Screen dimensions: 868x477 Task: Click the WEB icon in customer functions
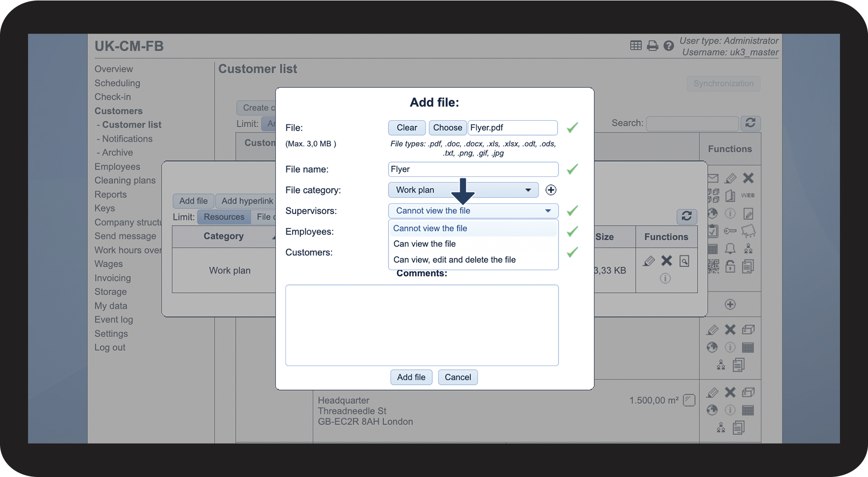pos(748,196)
